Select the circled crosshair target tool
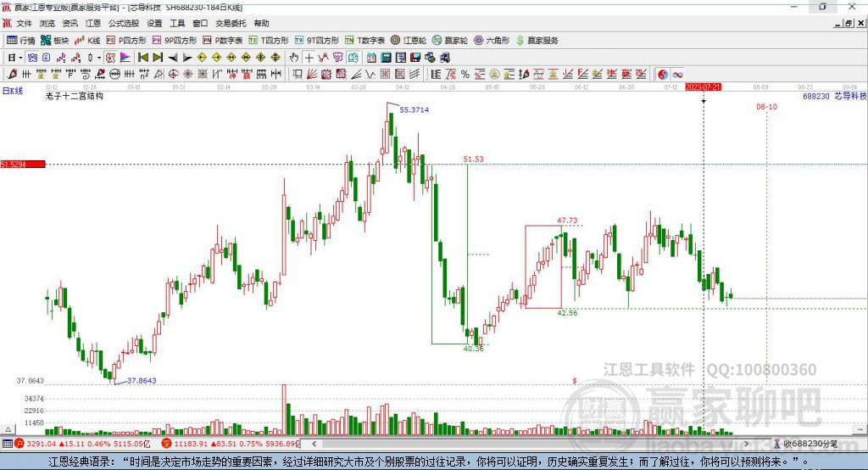Screen dimensions: 868x470 (x=173, y=75)
